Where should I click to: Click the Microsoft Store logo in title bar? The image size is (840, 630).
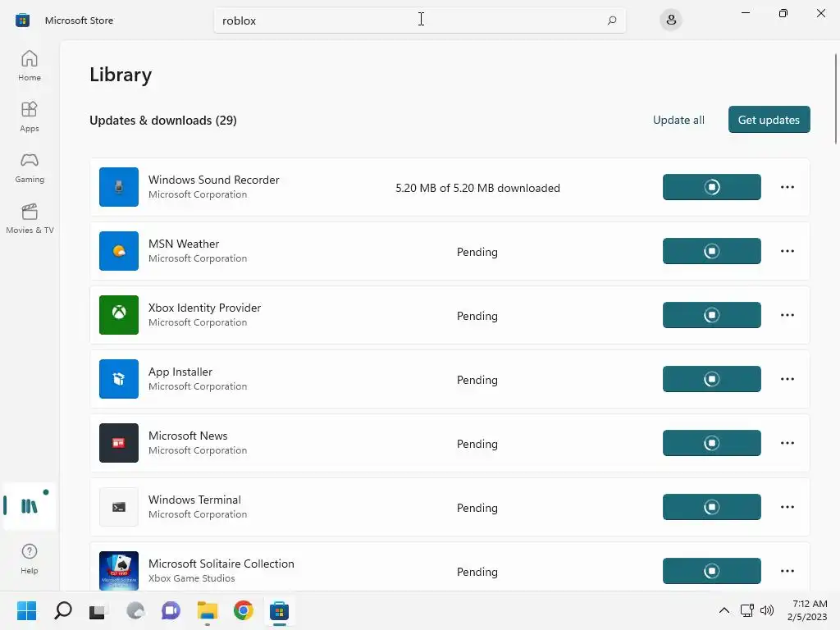point(22,21)
